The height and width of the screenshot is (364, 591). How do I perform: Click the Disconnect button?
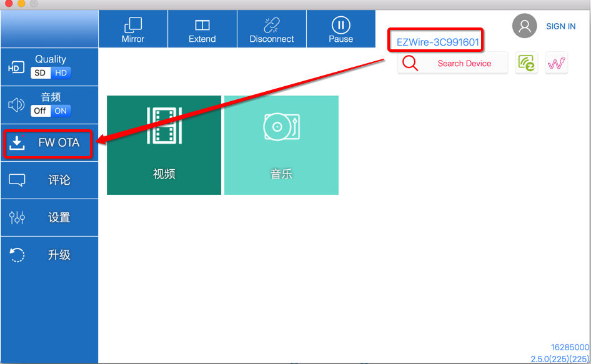click(272, 29)
